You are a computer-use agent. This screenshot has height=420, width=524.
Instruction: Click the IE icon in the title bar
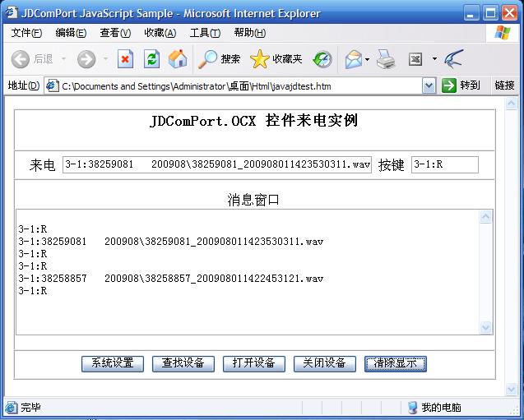coord(12,12)
